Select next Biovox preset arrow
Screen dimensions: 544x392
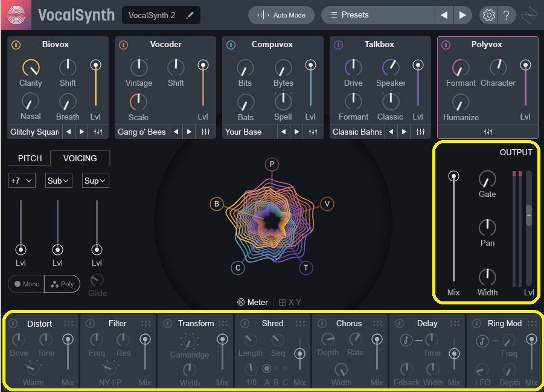click(82, 132)
